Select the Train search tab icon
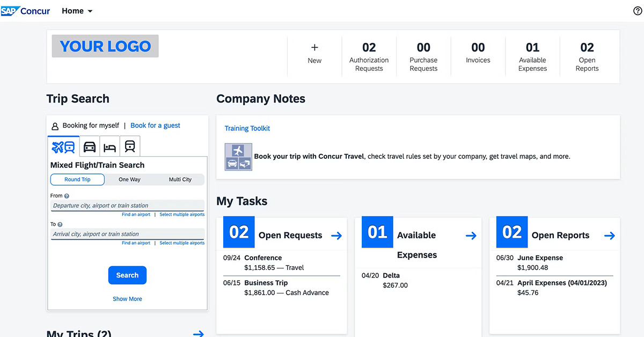Screen dimensions: 644x337 [x=130, y=146]
